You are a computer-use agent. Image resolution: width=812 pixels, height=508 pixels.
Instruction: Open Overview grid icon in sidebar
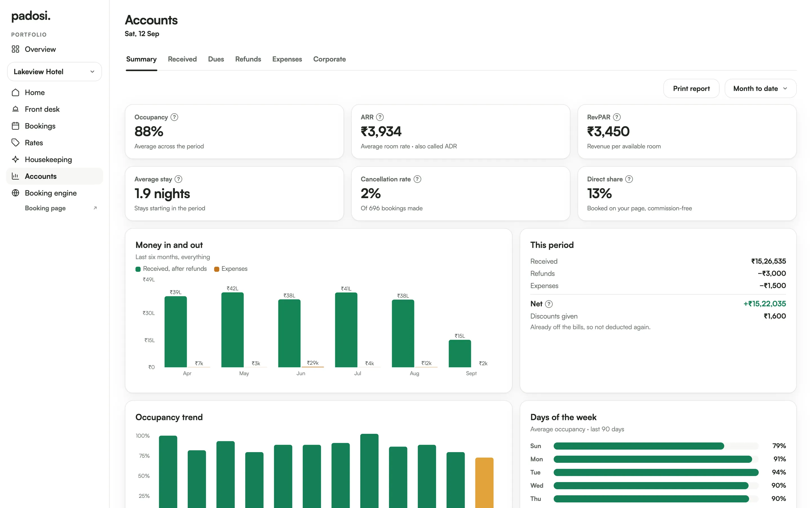16,49
